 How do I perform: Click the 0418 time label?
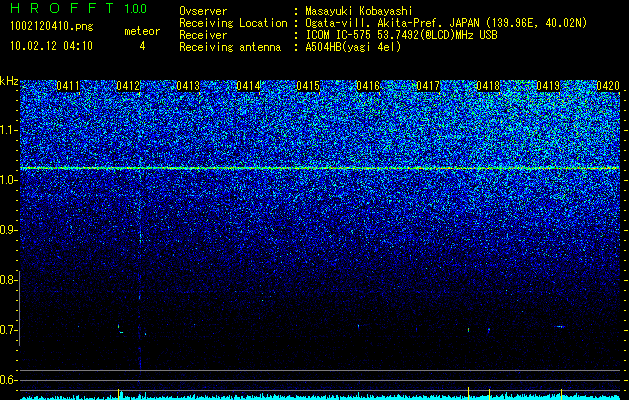pyautogui.click(x=488, y=86)
